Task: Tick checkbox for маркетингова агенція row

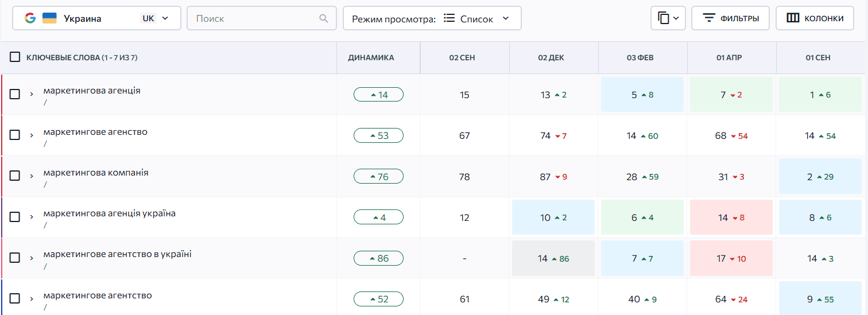Action: (15, 94)
